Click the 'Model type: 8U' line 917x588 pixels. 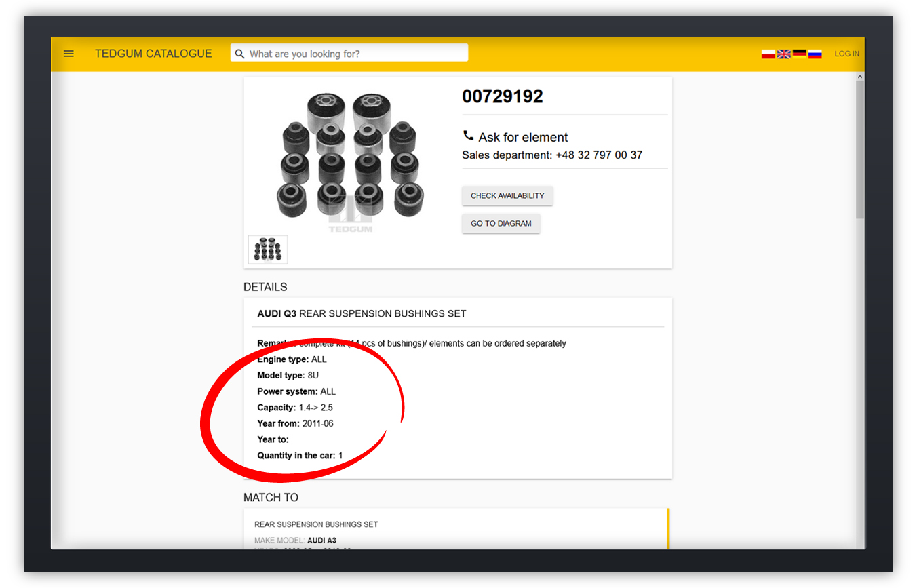pyautogui.click(x=288, y=375)
